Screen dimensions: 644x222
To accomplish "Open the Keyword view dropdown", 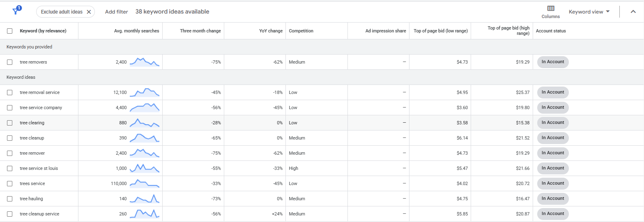I will click(x=589, y=12).
